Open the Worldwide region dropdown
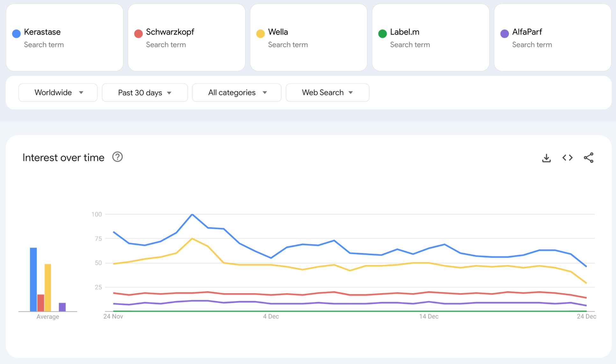This screenshot has height=364, width=616. pos(58,93)
